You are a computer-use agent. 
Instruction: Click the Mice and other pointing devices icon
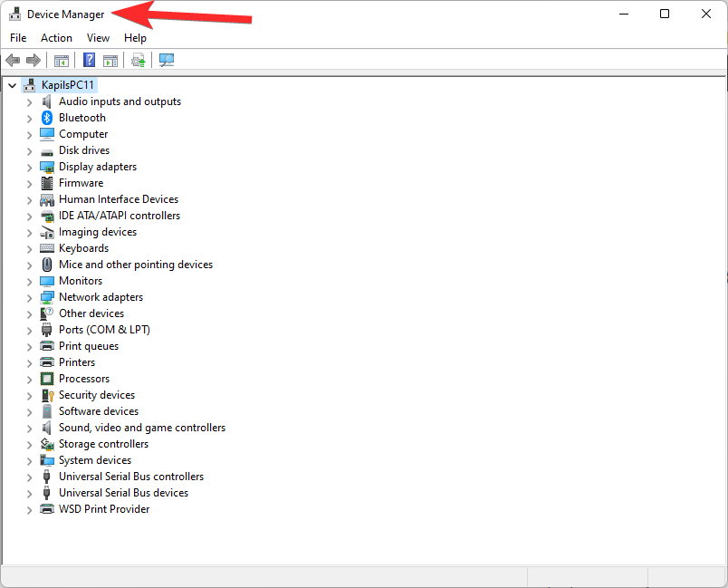point(47,265)
